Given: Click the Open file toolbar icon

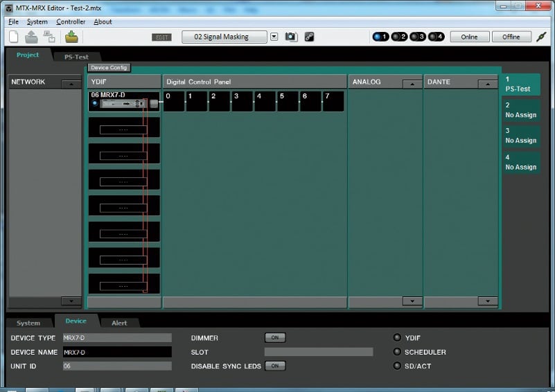Looking at the screenshot, I should coord(31,37).
